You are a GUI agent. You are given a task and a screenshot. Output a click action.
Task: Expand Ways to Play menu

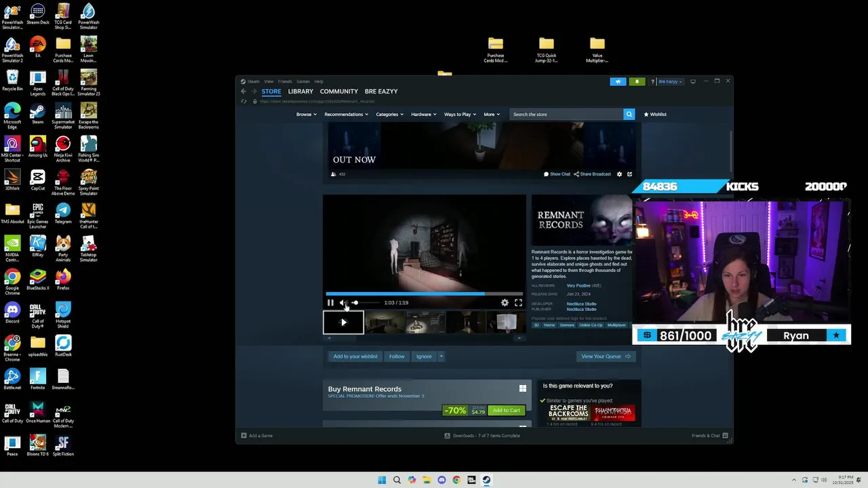(460, 115)
